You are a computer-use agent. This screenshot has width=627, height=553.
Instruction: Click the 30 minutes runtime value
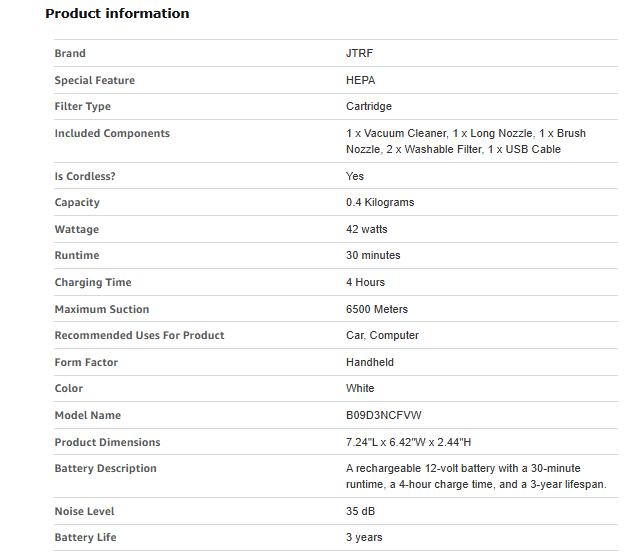[373, 255]
